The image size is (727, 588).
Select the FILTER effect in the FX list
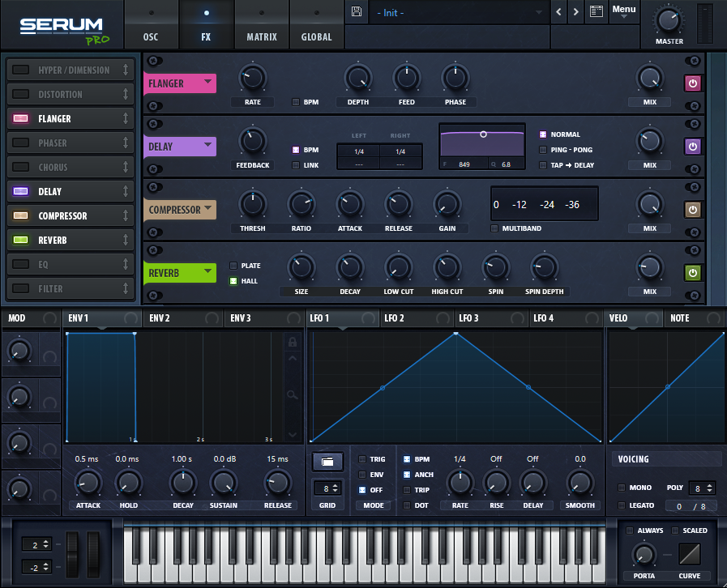(x=71, y=288)
